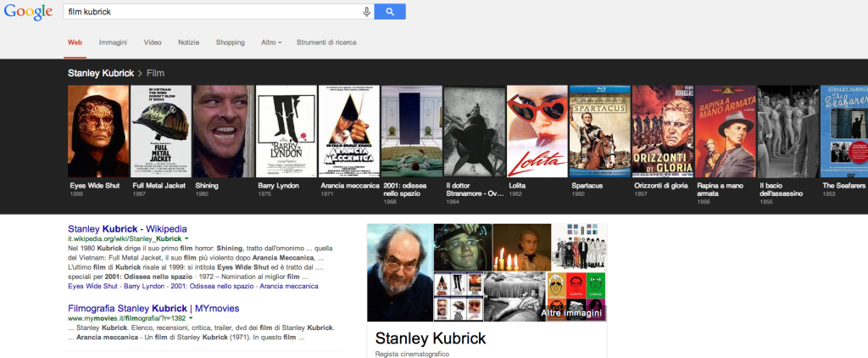Pick the Spartacus film poster

point(598,131)
